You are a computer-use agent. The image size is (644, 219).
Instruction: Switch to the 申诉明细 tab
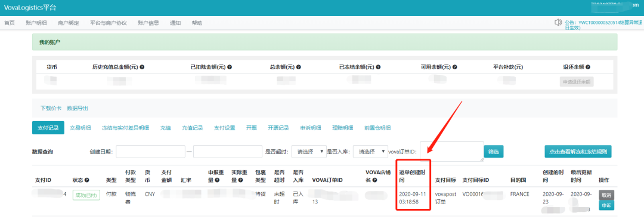click(x=311, y=128)
